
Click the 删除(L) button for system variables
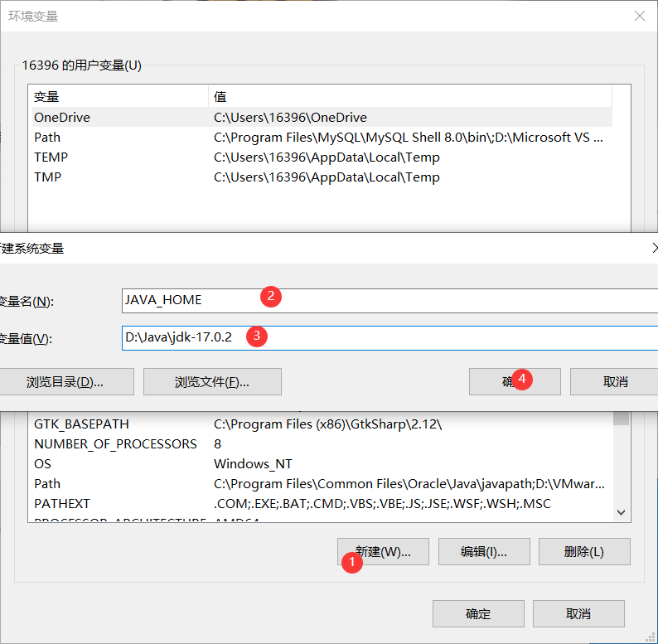(x=584, y=552)
